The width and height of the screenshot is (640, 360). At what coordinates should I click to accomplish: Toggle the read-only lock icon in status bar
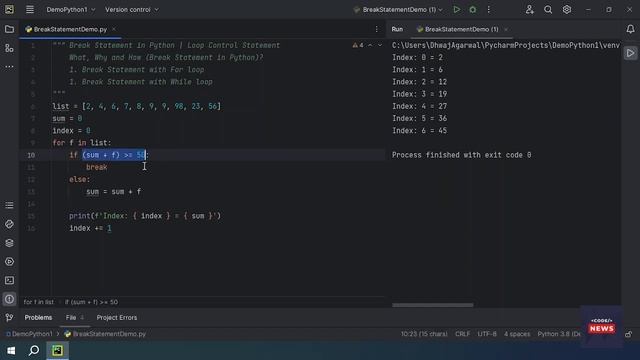[629, 334]
